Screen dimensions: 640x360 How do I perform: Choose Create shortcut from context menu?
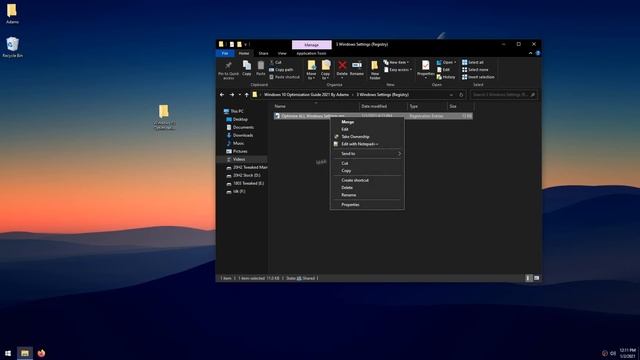[x=367, y=180]
